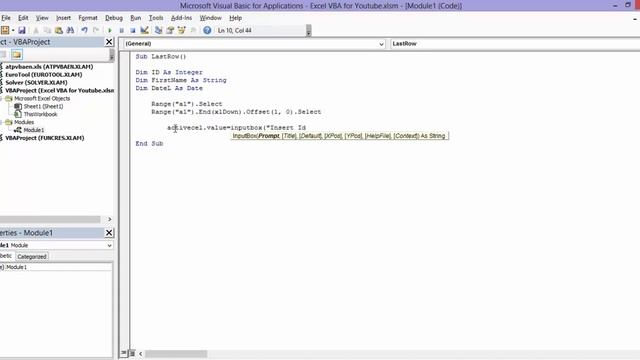Image resolution: width=640 pixels, height=360 pixels.
Task: Open the Properties Window icon
Action: (170, 30)
